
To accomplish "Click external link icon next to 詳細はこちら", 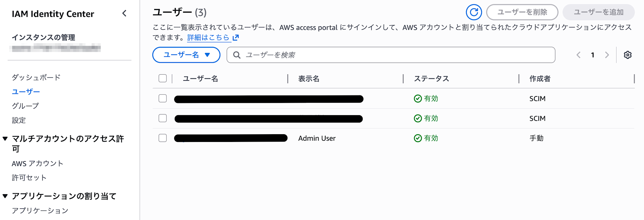I will (x=236, y=37).
